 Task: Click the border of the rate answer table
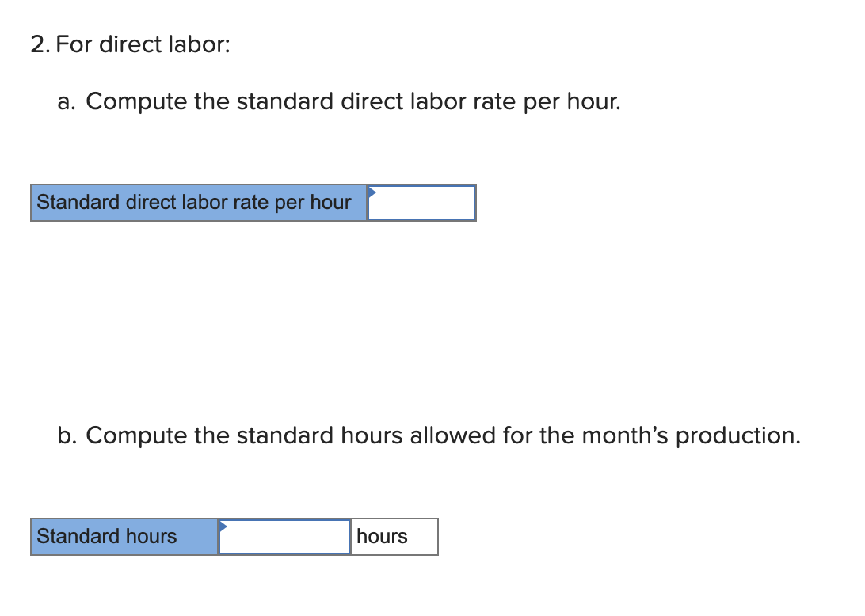point(253,185)
